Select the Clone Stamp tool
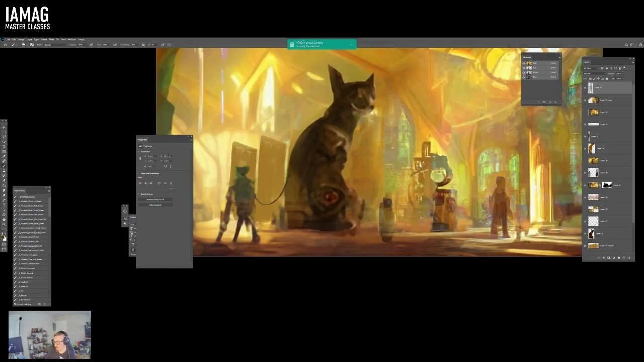644x362 pixels. [x=4, y=171]
